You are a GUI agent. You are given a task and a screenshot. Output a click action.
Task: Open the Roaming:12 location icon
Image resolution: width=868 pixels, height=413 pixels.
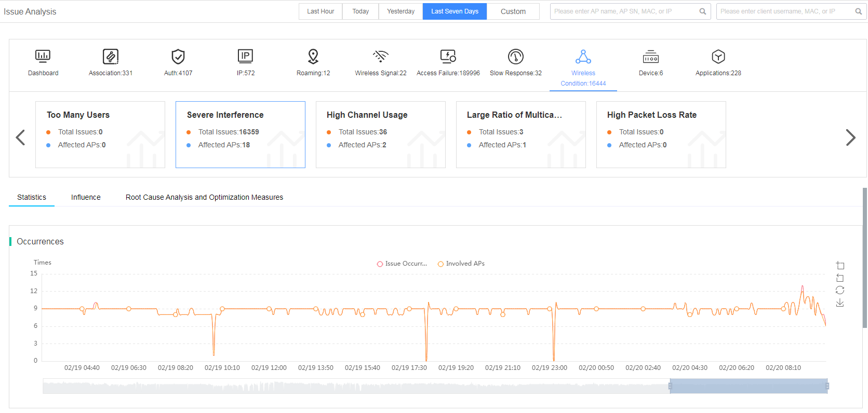(313, 56)
